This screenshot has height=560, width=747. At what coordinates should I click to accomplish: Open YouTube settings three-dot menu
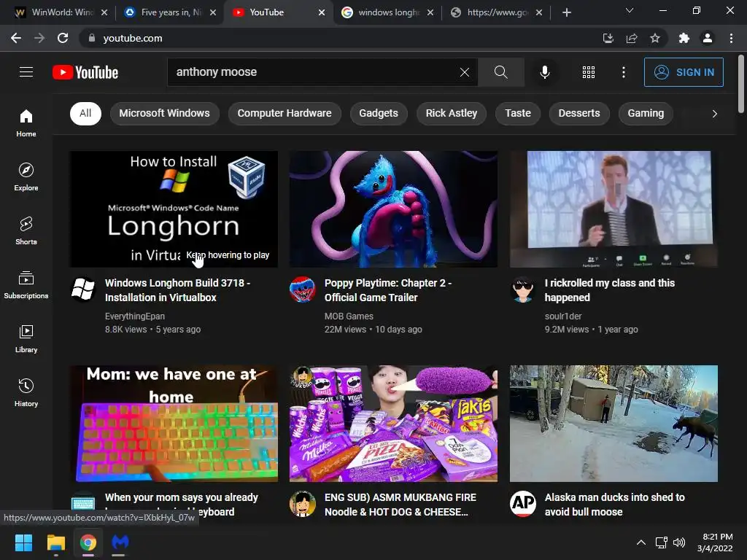[623, 72]
